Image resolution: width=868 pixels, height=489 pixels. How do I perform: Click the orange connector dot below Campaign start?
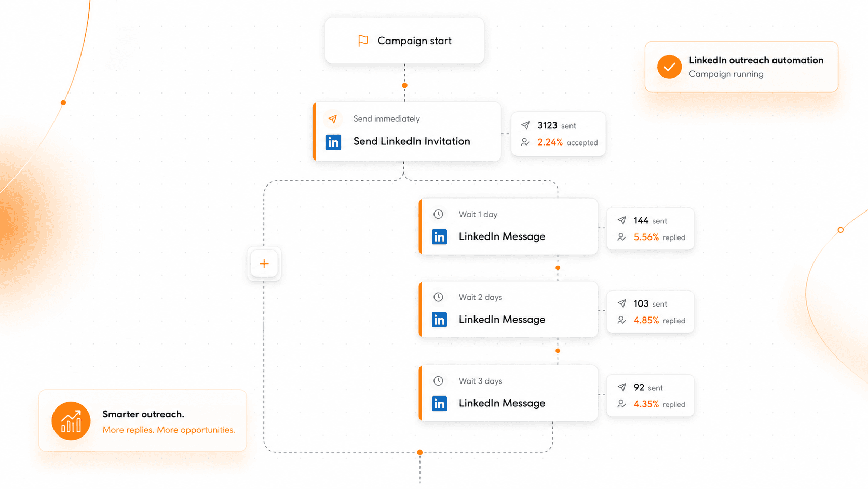[404, 85]
